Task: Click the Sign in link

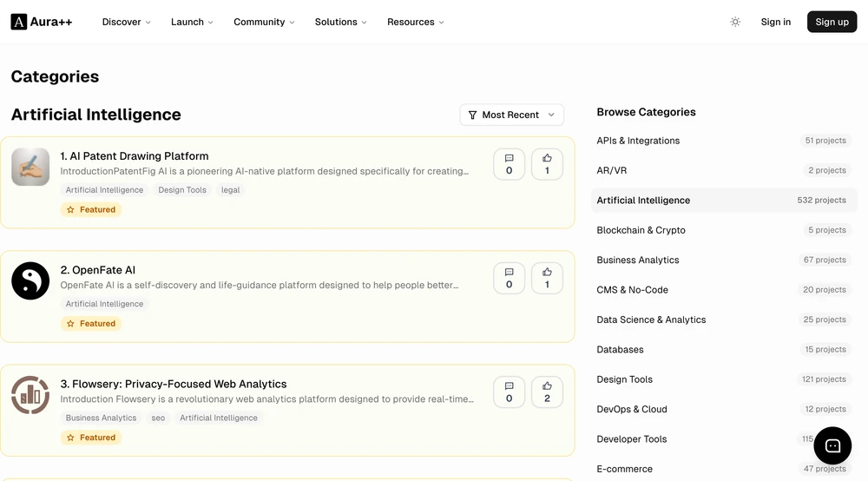Action: point(775,22)
